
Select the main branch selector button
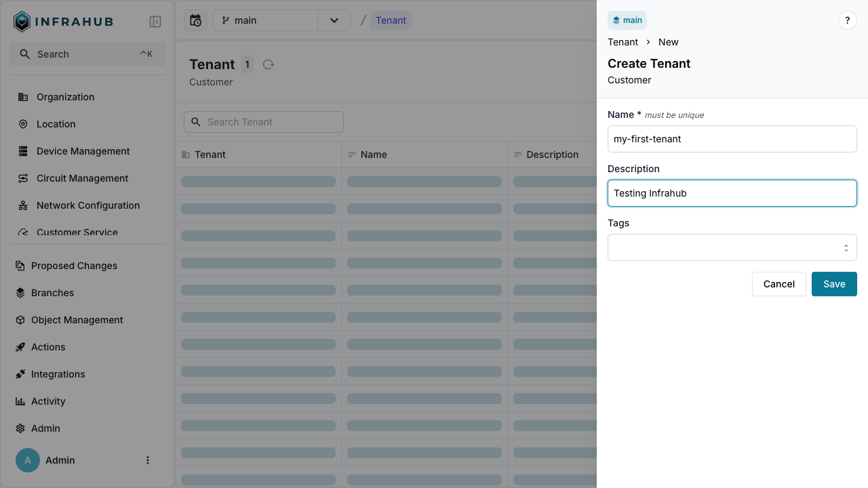265,20
